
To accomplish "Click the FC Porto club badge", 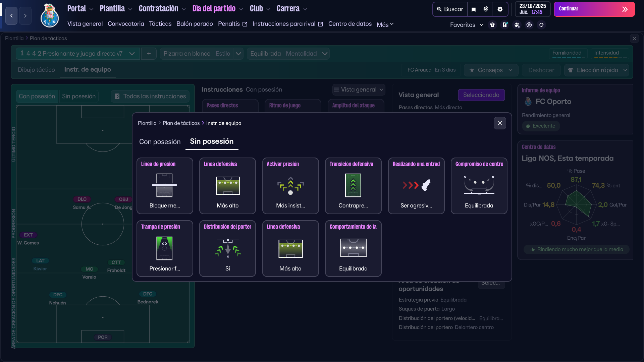I will click(50, 16).
